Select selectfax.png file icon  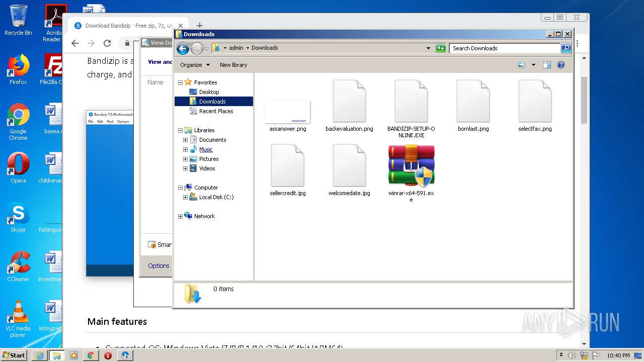[535, 101]
